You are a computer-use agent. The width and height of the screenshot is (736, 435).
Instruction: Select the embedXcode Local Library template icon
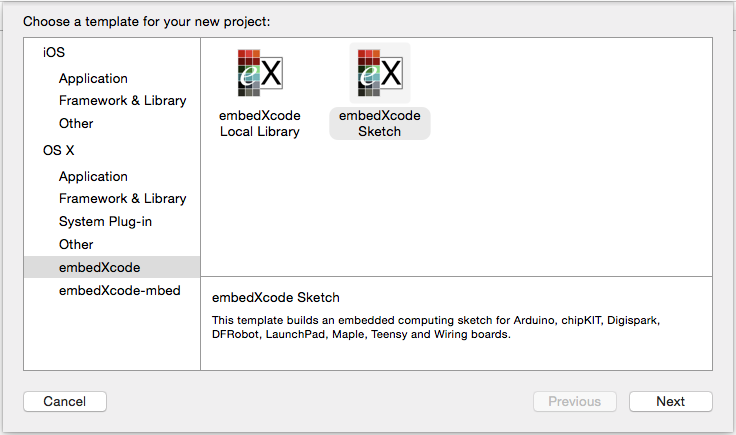click(x=260, y=73)
